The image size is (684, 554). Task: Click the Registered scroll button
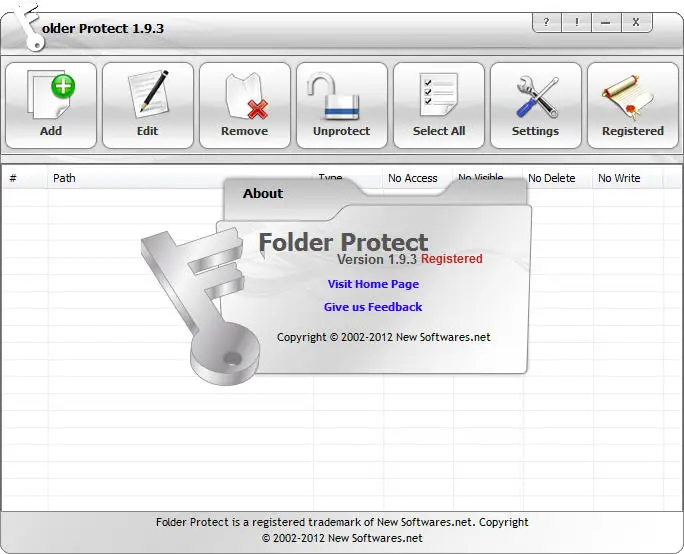pos(633,105)
